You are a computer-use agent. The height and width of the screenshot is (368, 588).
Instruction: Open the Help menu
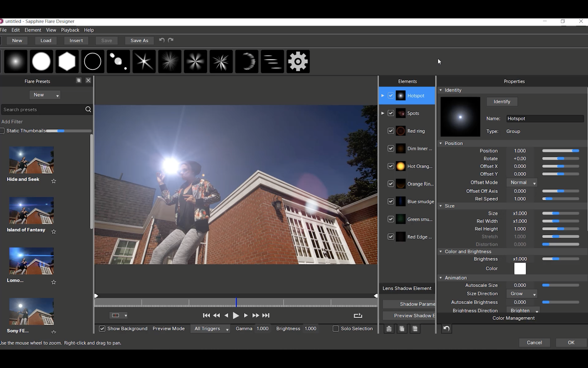point(89,30)
